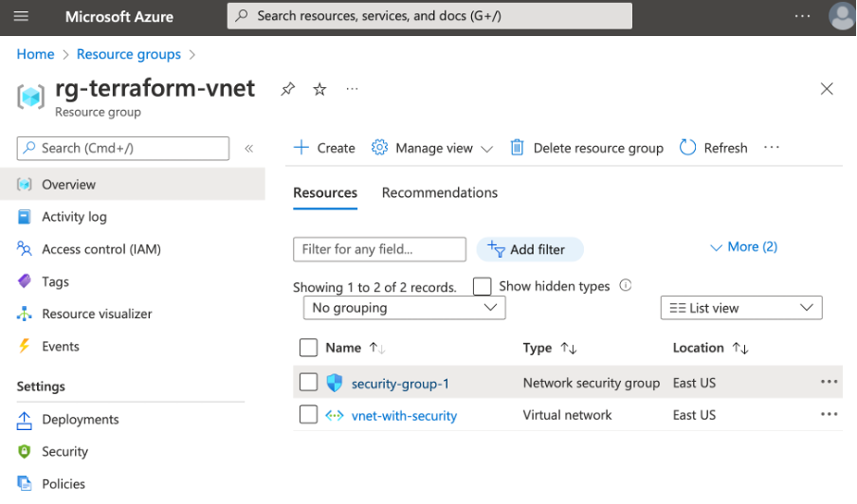Click the Create plus button
This screenshot has height=504, width=857.
pyautogui.click(x=324, y=148)
